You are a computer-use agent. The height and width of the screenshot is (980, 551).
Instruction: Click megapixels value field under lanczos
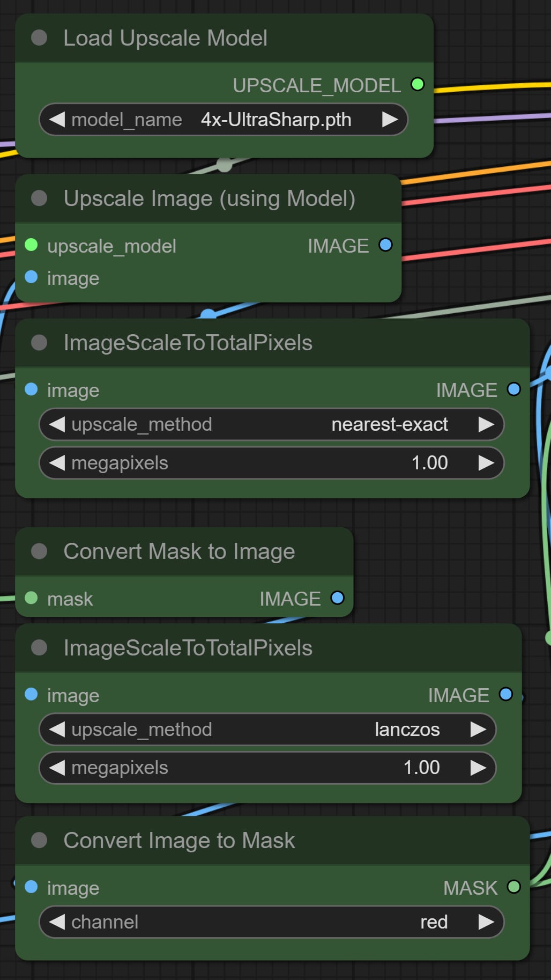(x=267, y=768)
